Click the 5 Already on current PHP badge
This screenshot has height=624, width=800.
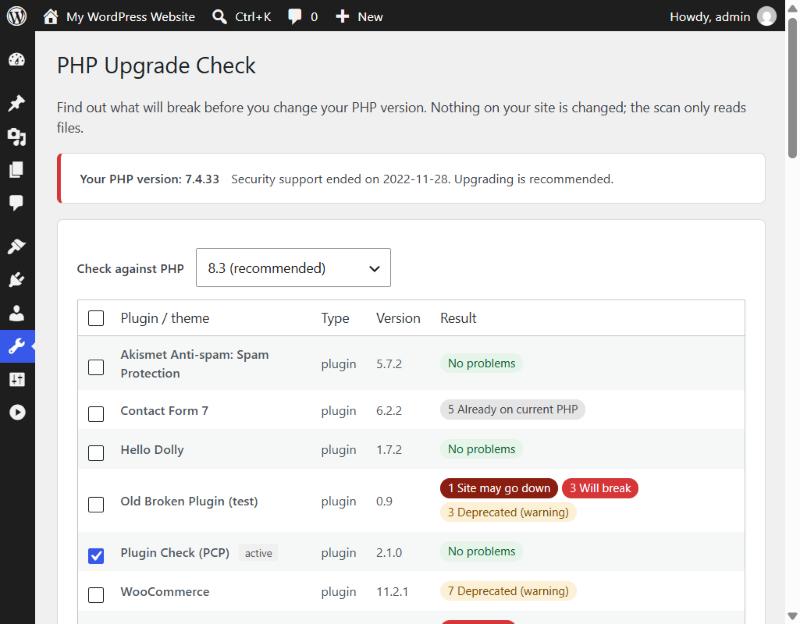(x=513, y=409)
